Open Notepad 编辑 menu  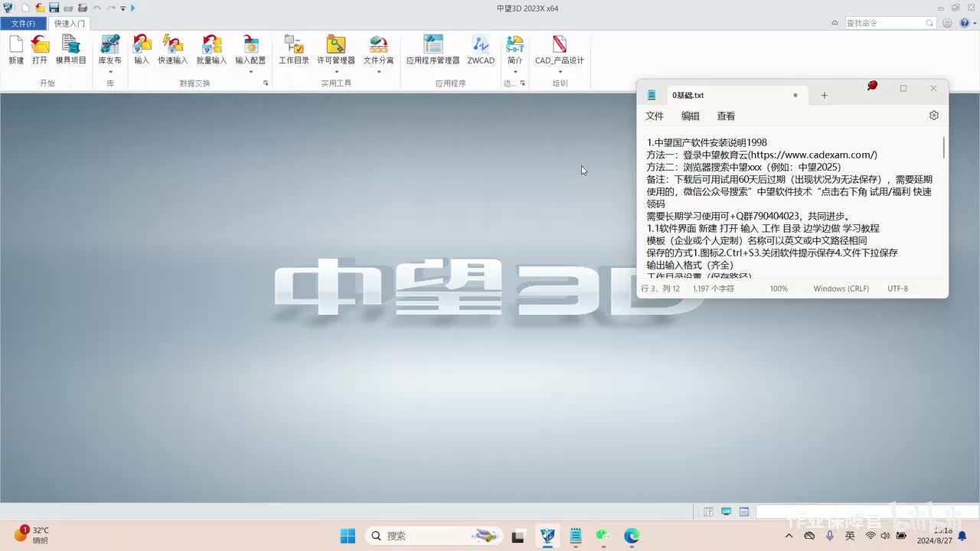click(x=691, y=116)
